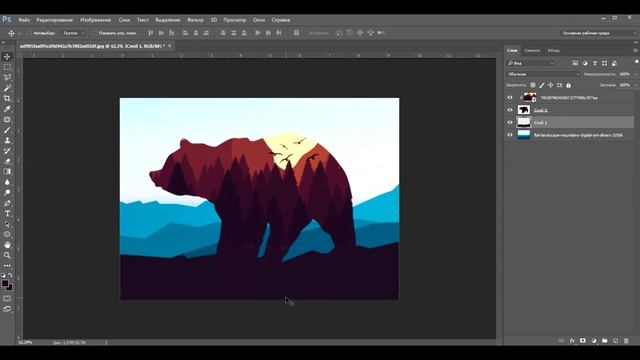640x360 pixels.
Task: Hide the selected Слой 1 layer
Action: pos(510,122)
